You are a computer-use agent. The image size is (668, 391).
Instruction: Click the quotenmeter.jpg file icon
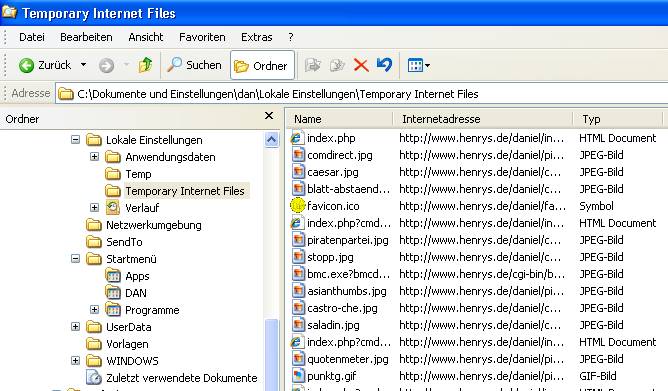point(298,359)
